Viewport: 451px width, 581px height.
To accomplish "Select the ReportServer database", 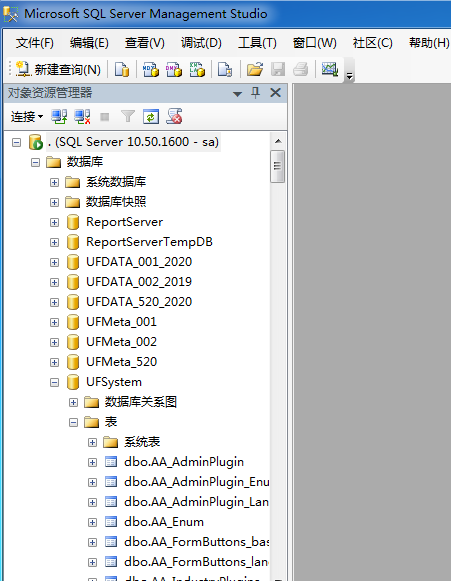I will pyautogui.click(x=125, y=222).
